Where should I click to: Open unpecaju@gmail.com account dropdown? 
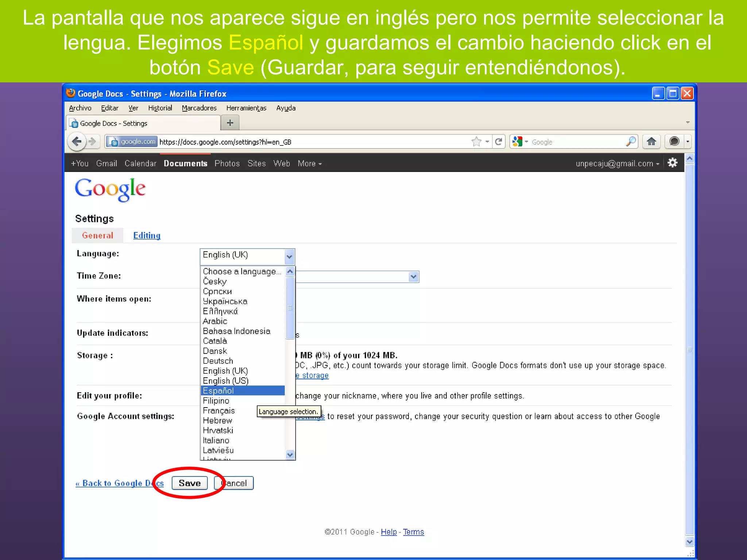pyautogui.click(x=618, y=163)
